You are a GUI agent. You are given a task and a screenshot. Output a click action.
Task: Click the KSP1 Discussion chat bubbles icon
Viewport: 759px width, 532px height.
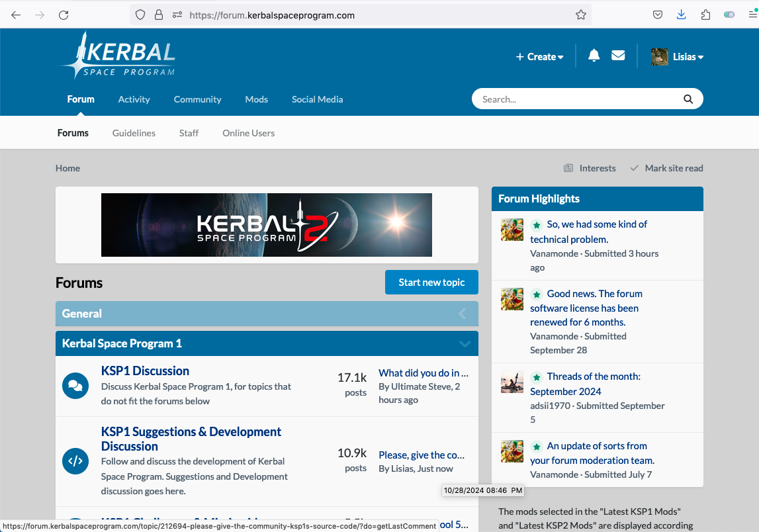75,386
